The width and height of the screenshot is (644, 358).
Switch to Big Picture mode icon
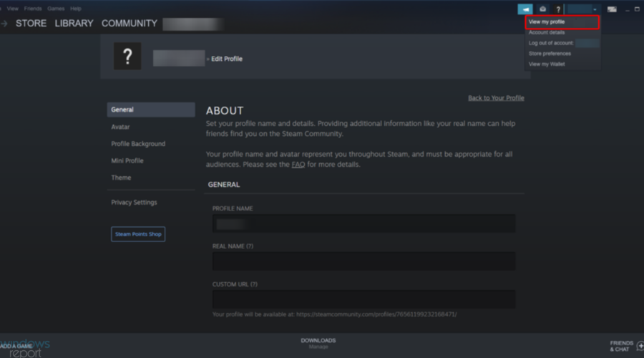click(x=612, y=9)
